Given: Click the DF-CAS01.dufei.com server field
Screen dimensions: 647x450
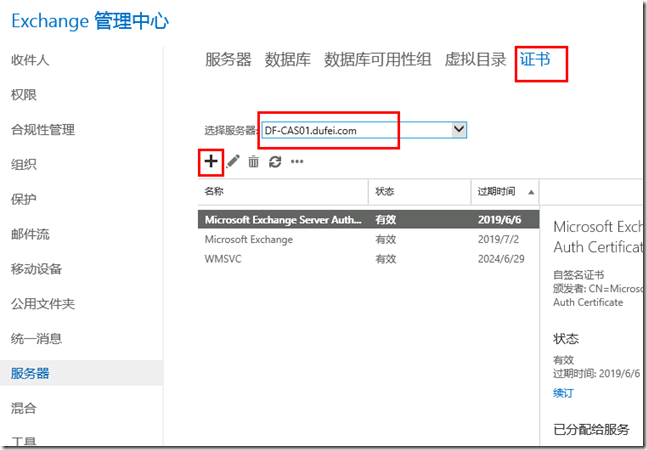Looking at the screenshot, I should tap(364, 130).
